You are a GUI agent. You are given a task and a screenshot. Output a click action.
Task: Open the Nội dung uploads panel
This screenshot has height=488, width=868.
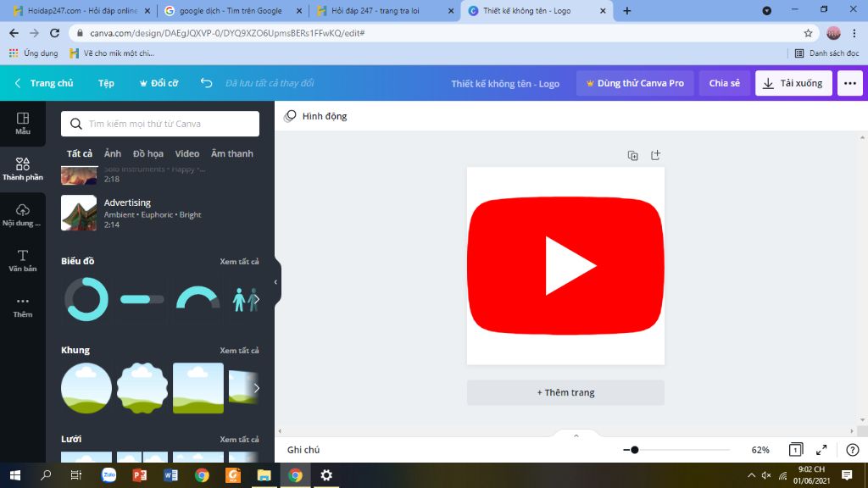pyautogui.click(x=23, y=214)
